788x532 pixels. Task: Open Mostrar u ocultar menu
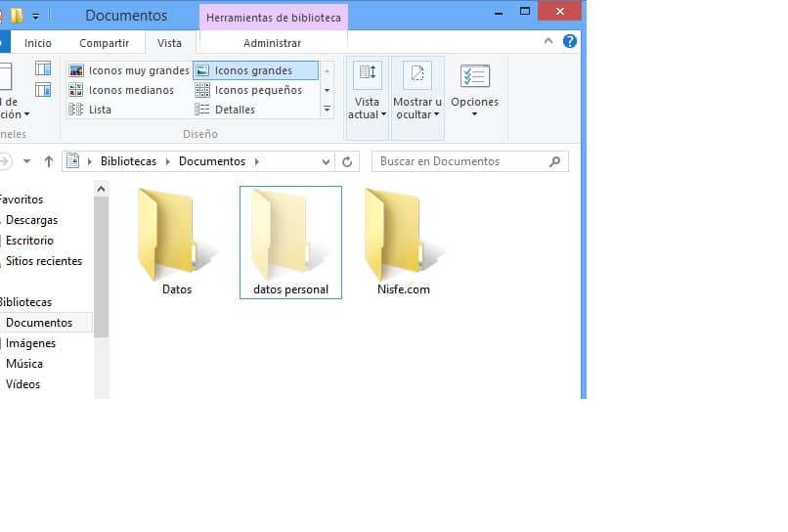pos(417,97)
